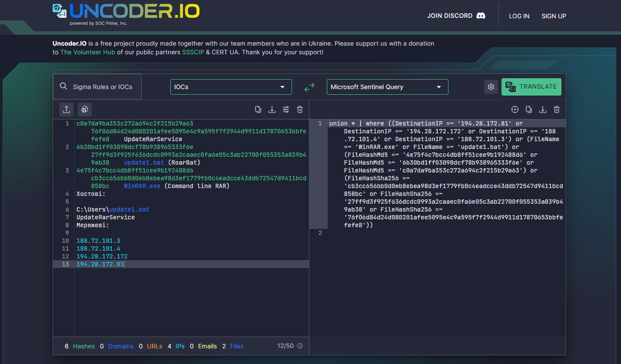Screen dimensions: 621x364
Task: Click hash 6b30bd1ff03098dcf78b938965333f6e on line 2
Action: (x=135, y=147)
